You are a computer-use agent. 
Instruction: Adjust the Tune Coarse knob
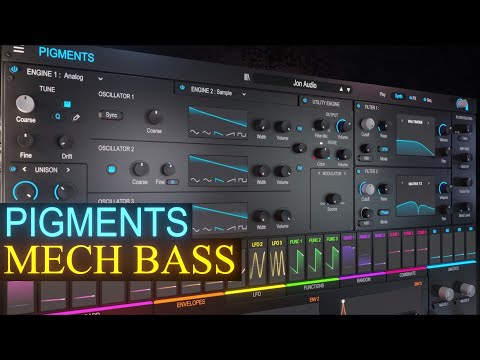(25, 104)
